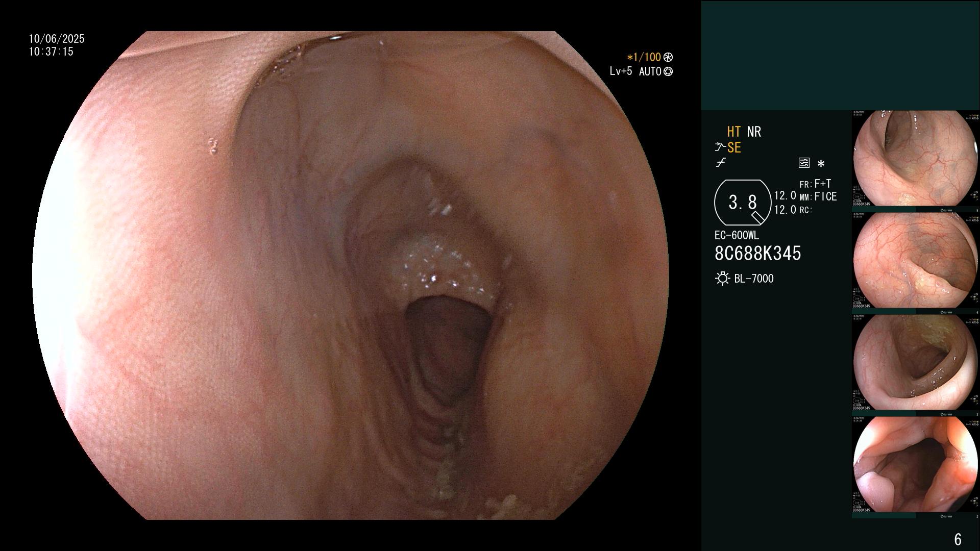The height and width of the screenshot is (551, 980).
Task: Open the sliders settings icon
Action: (804, 163)
